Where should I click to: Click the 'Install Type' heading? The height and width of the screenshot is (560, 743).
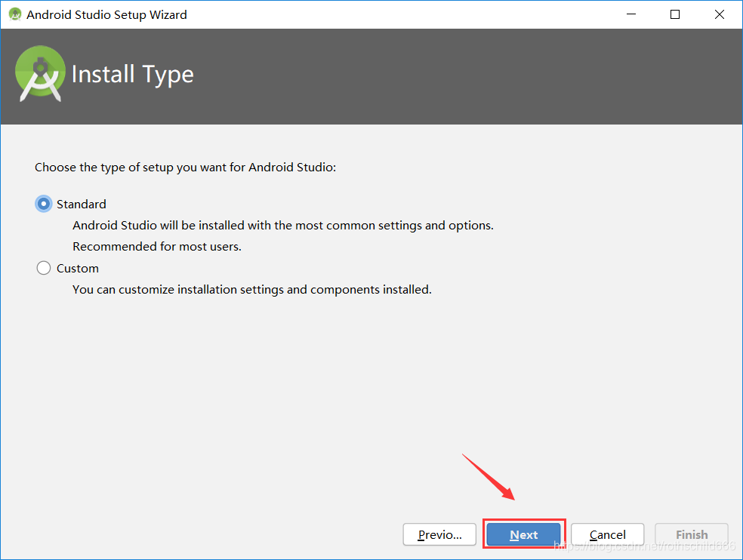click(x=133, y=75)
